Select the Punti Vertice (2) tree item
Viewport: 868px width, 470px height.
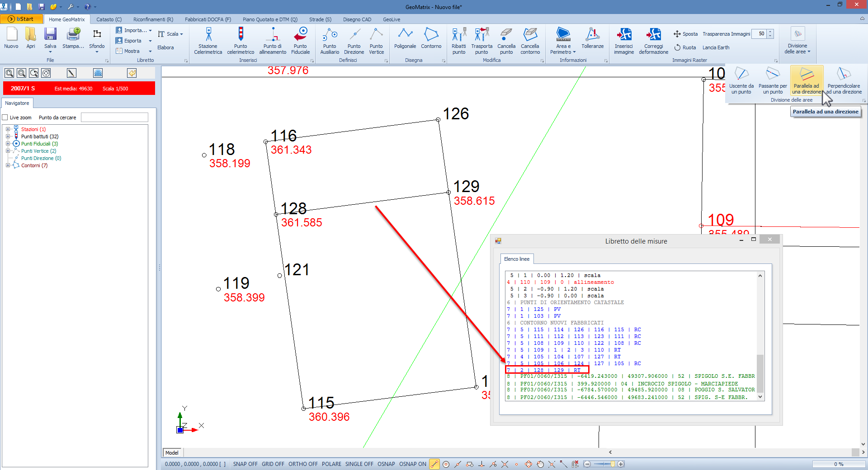click(38, 151)
